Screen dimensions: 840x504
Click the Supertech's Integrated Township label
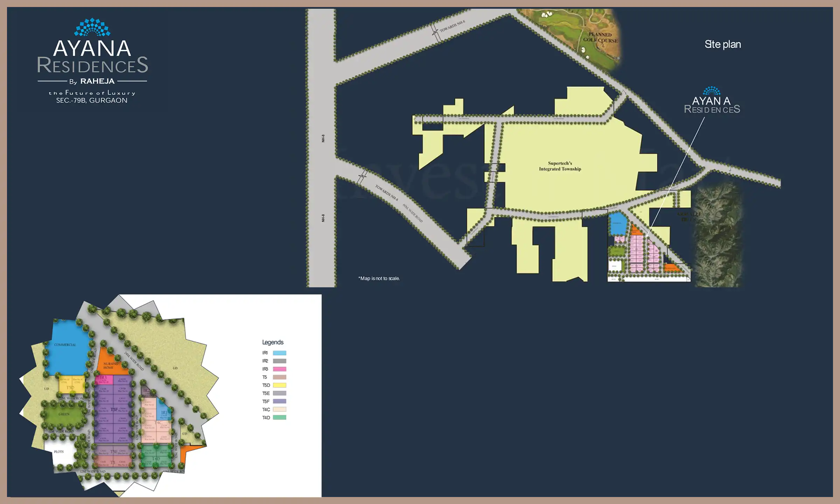click(560, 166)
